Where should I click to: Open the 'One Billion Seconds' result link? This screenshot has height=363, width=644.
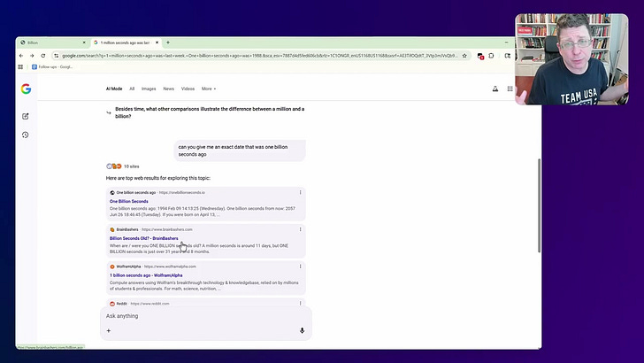click(129, 202)
